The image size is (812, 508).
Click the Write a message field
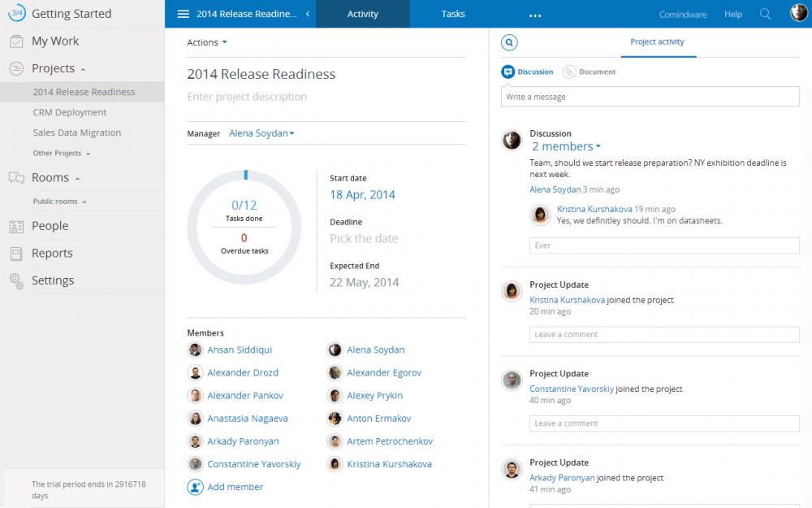coord(650,97)
